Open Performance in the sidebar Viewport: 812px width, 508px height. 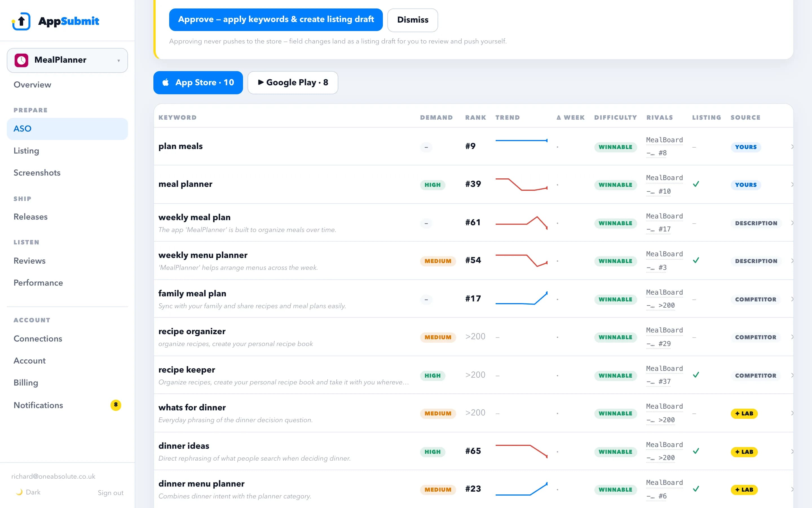[67, 283]
